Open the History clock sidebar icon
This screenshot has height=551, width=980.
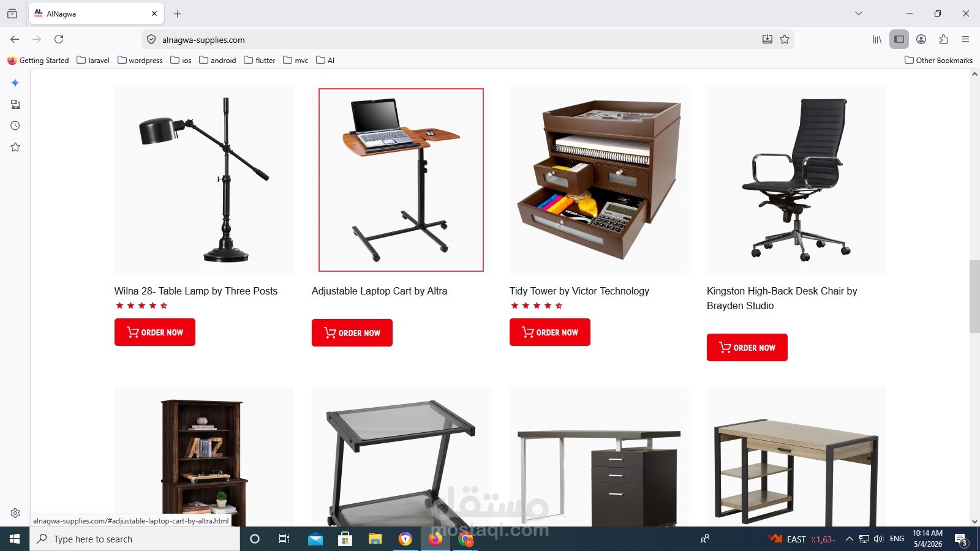pyautogui.click(x=15, y=126)
